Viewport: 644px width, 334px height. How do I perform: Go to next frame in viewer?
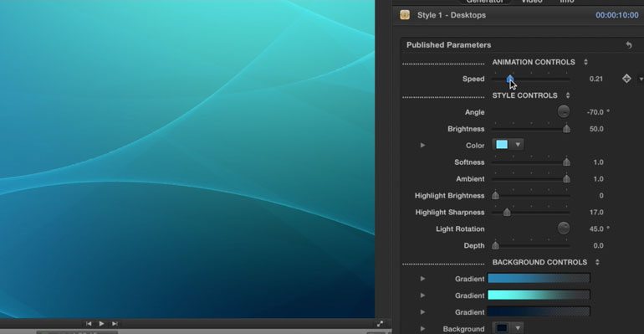115,324
